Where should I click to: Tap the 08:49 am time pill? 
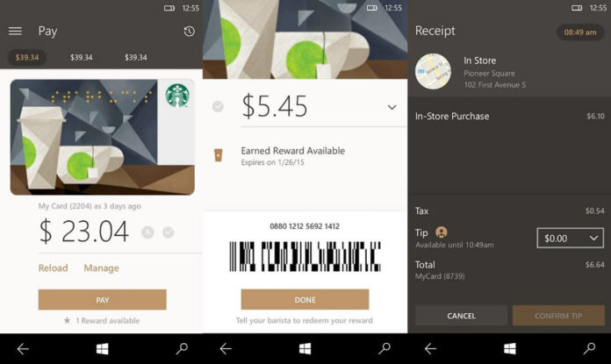[x=580, y=32]
